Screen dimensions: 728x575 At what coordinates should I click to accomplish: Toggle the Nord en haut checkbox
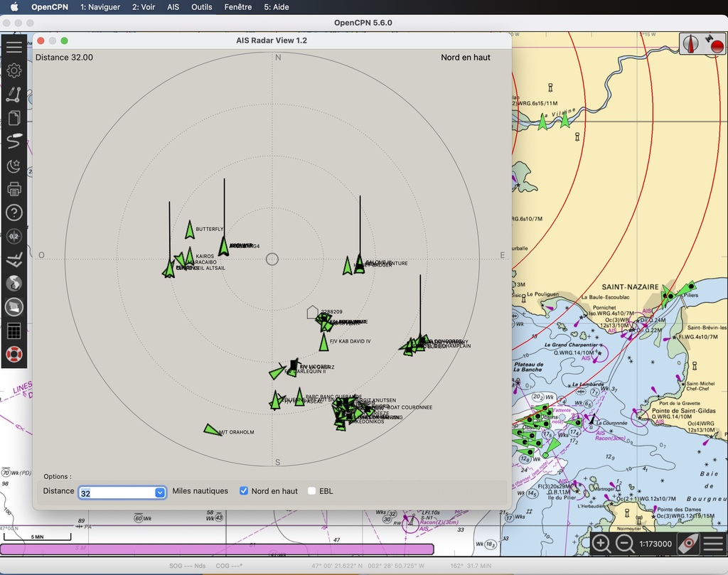coord(244,490)
